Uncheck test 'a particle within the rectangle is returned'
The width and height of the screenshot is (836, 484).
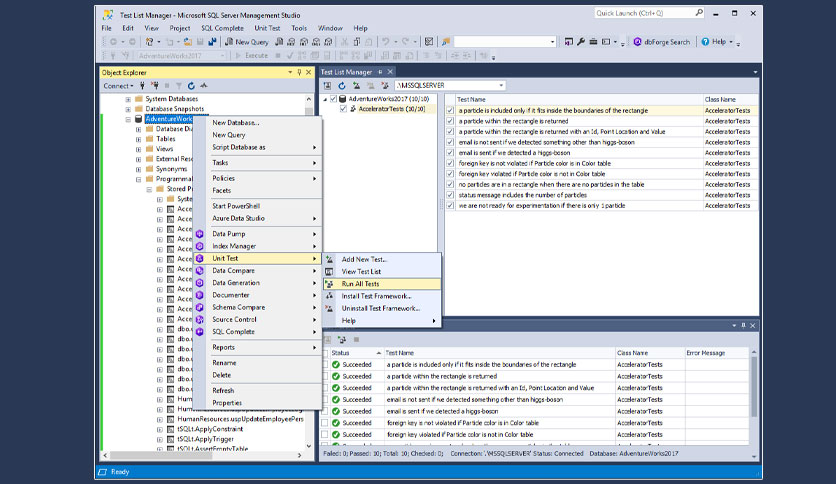(x=450, y=122)
